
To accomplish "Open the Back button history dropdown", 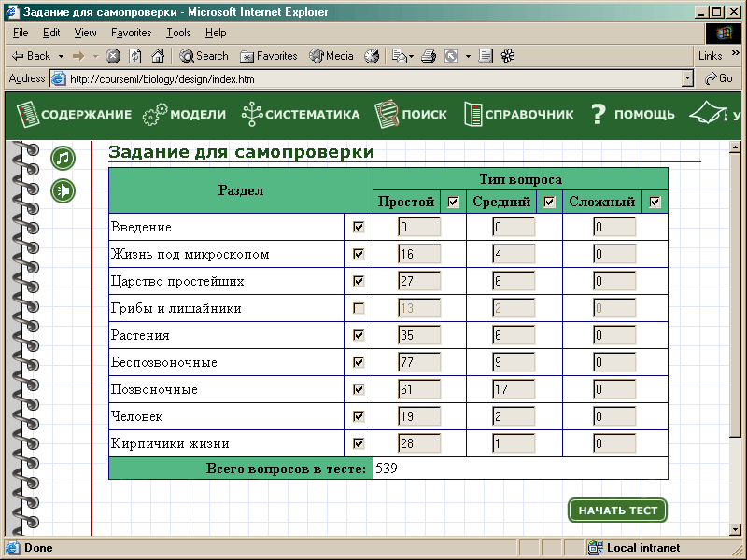I will tap(62, 56).
